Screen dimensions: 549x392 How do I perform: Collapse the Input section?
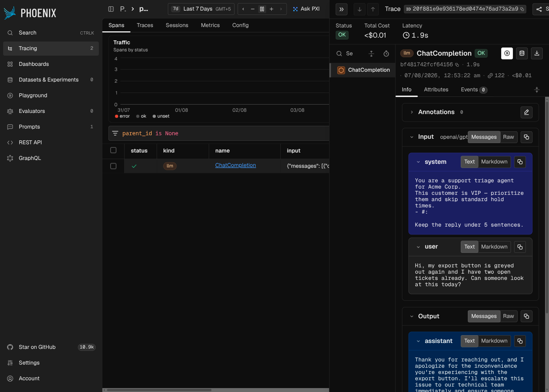tap(412, 137)
